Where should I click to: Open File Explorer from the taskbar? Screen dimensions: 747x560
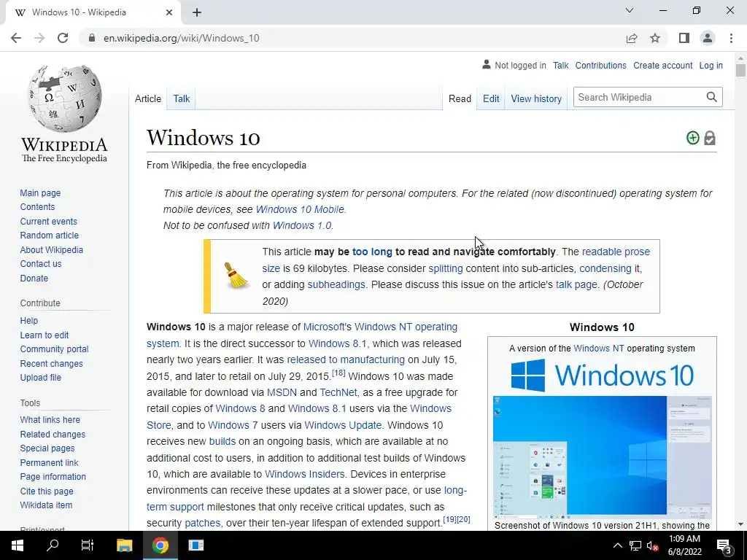tap(124, 545)
